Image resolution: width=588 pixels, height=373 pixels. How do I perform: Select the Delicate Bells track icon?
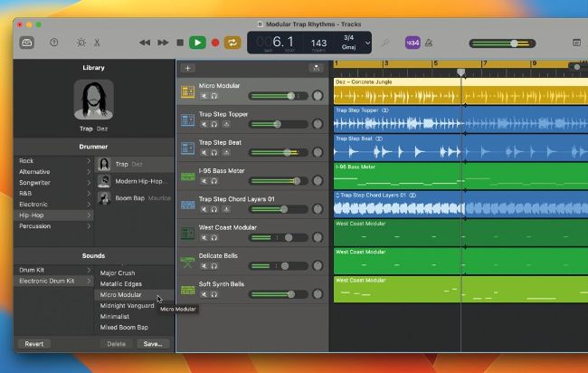[187, 262]
